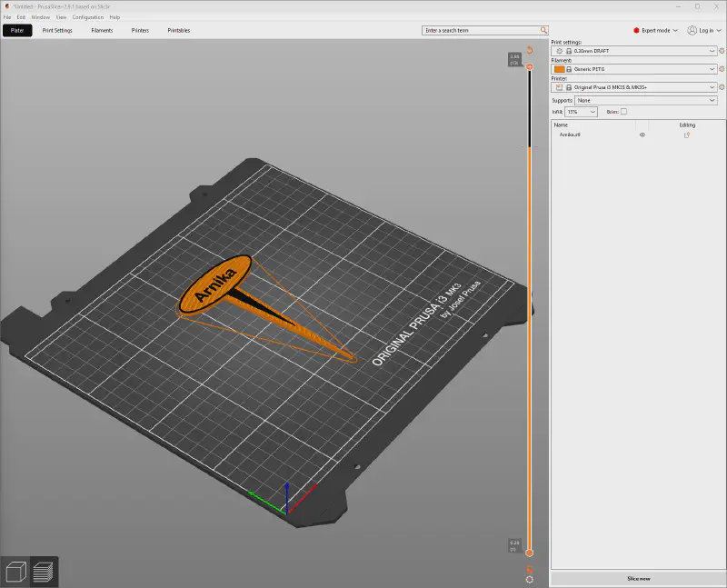Screen dimensions: 727x588
Task: Click the lock icon on the 0.20mm DRAFT preset
Action: pyautogui.click(x=567, y=51)
